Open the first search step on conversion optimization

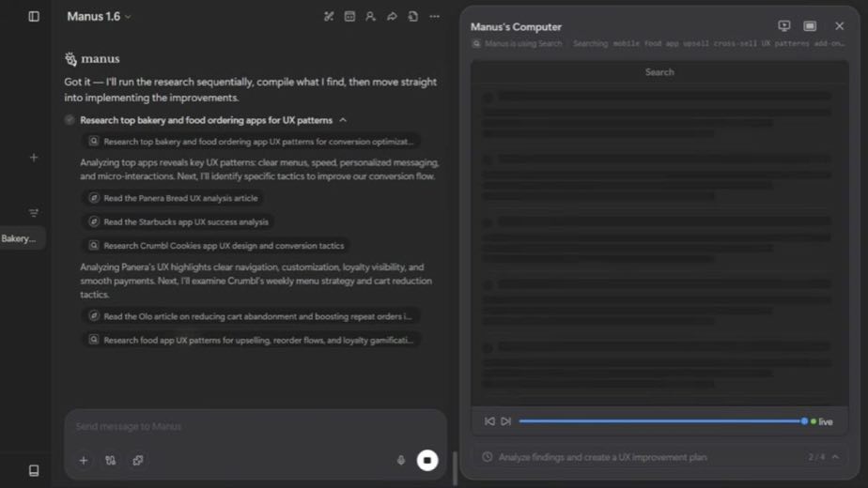pos(252,142)
